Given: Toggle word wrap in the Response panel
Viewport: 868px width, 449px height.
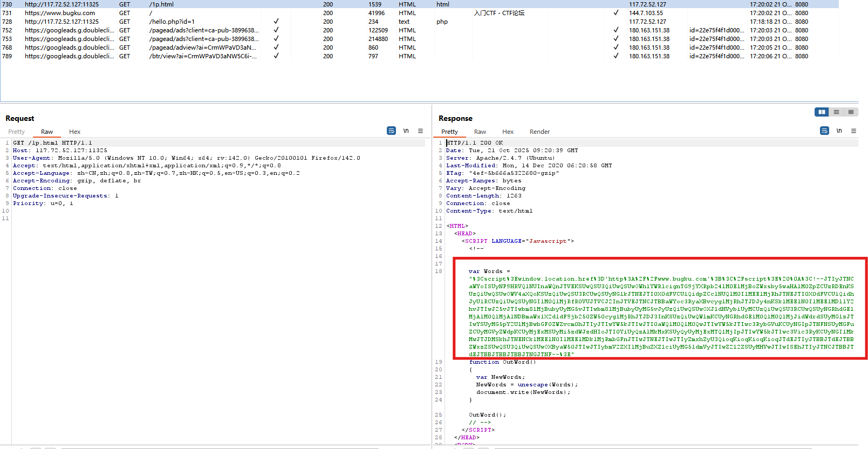Looking at the screenshot, I should 824,131.
